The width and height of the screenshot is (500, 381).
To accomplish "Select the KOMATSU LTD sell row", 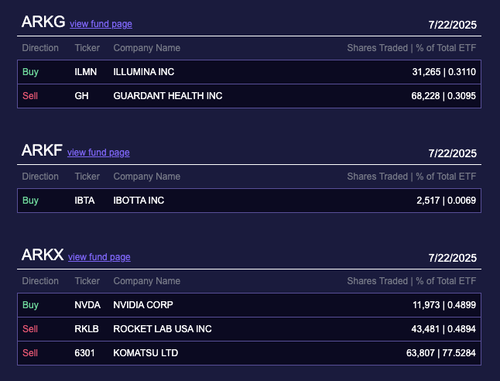I will 249,353.
